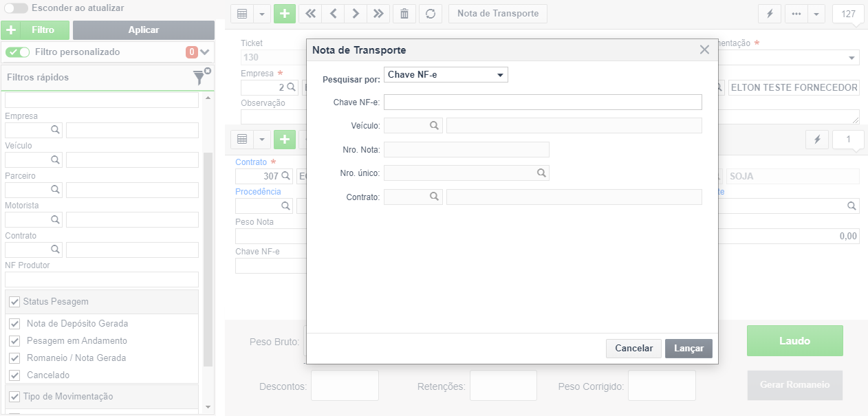This screenshot has width=868, height=416.
Task: Expand the Filtro personalizado chevron
Action: pyautogui.click(x=205, y=52)
